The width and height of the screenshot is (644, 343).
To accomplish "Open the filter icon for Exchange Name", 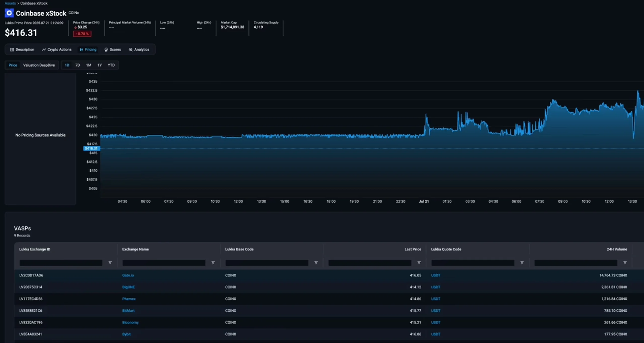I will coord(213,263).
